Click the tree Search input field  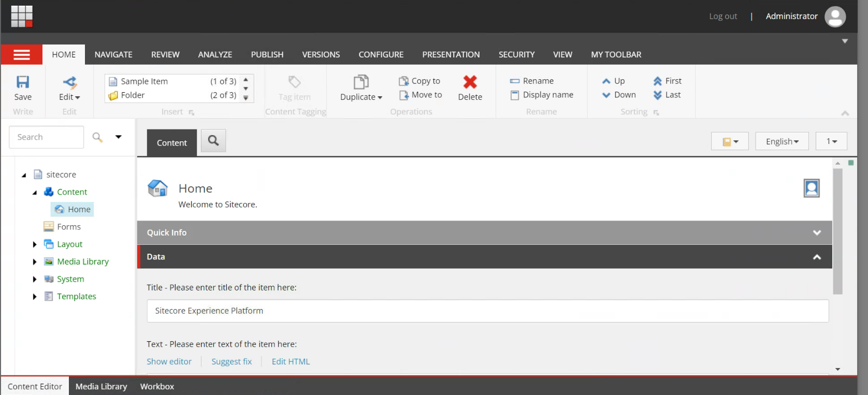(47, 137)
